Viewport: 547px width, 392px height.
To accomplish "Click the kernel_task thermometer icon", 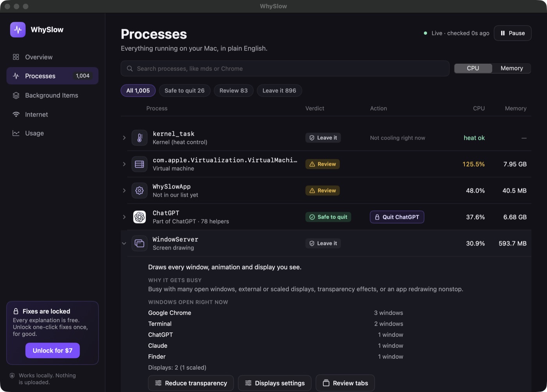I will click(x=139, y=138).
